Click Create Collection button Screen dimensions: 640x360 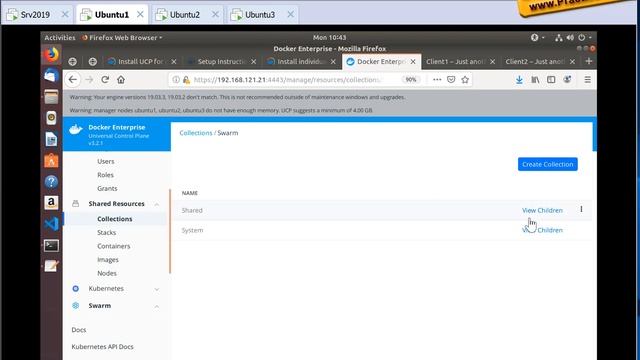(547, 164)
